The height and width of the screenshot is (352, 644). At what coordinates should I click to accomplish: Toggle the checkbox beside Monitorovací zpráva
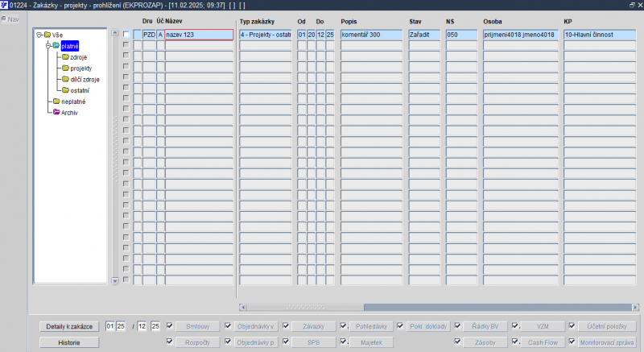[572, 342]
